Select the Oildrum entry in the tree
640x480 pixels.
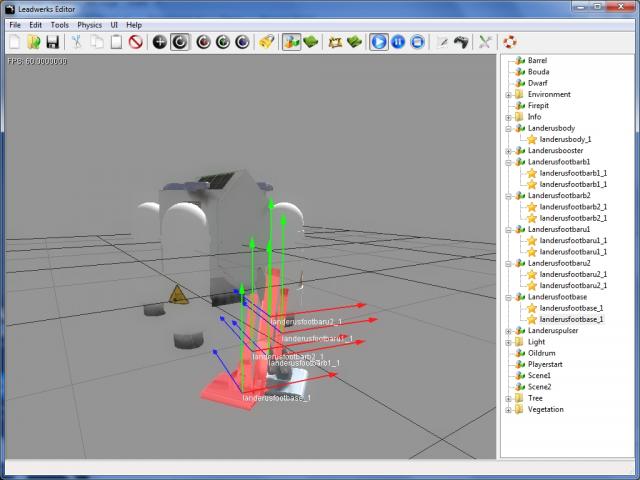coord(541,353)
